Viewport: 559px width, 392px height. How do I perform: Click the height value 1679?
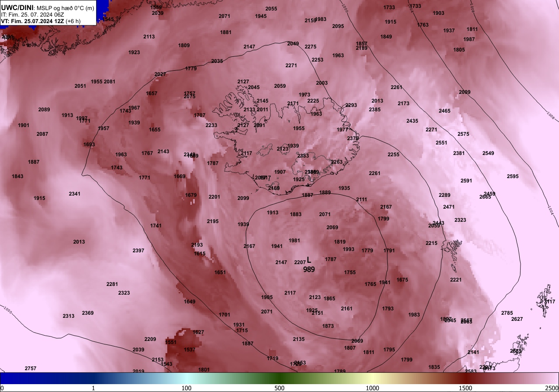(x=191, y=195)
